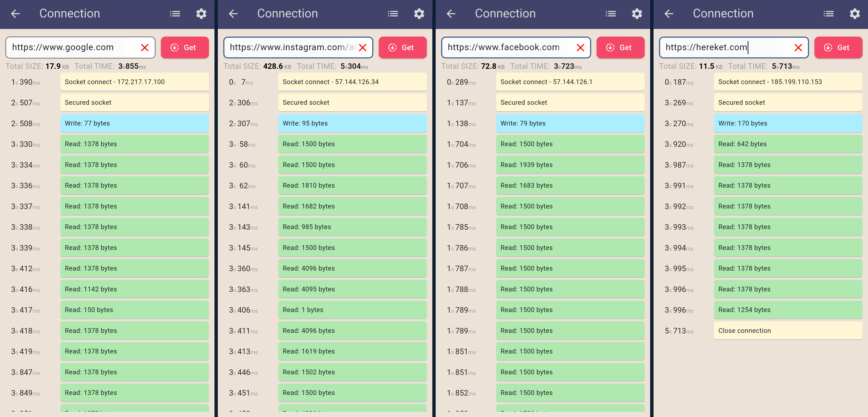The height and width of the screenshot is (417, 868).
Task: Select 'Read: 642 bytes' row
Action: click(x=788, y=144)
